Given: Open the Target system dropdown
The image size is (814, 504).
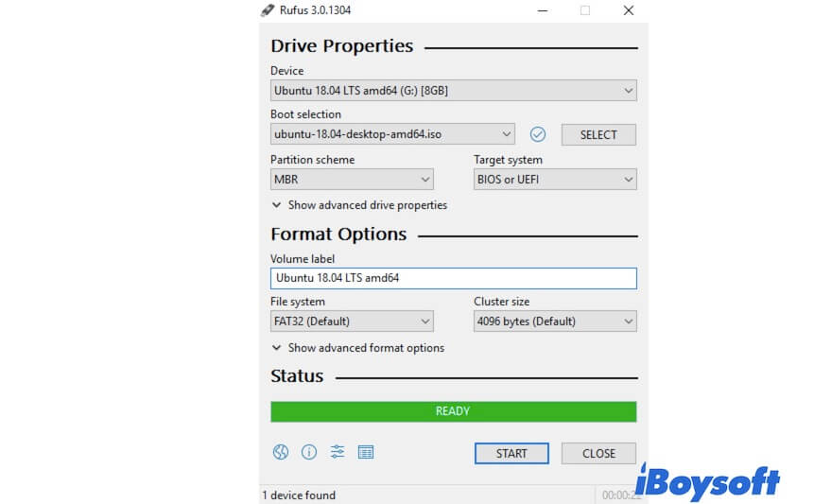Looking at the screenshot, I should (x=555, y=180).
